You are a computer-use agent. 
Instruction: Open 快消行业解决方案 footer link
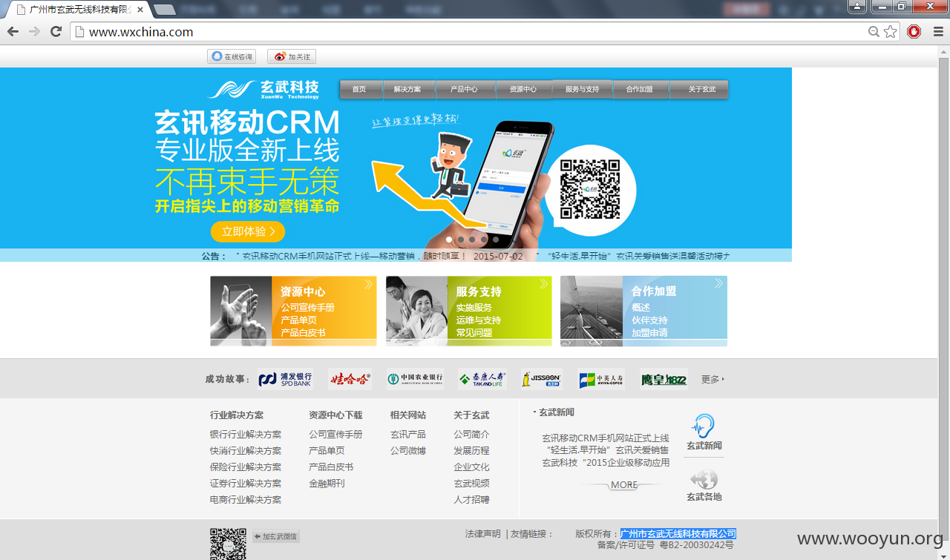(246, 451)
